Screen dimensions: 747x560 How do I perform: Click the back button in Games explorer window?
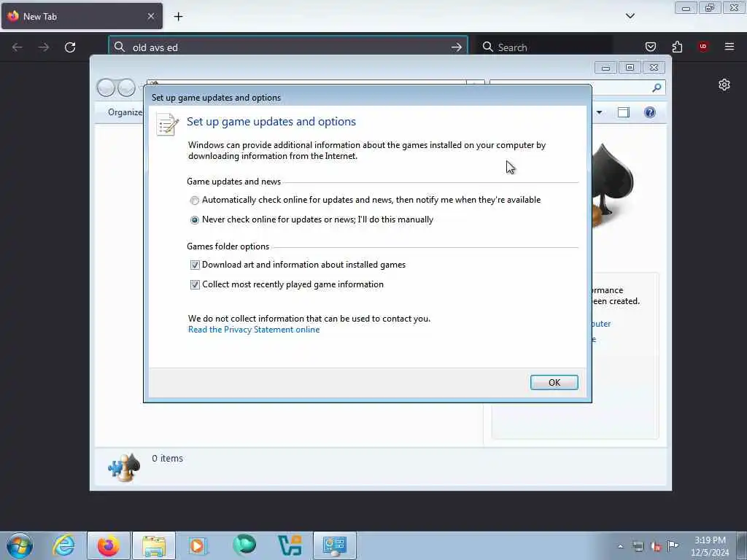point(106,87)
